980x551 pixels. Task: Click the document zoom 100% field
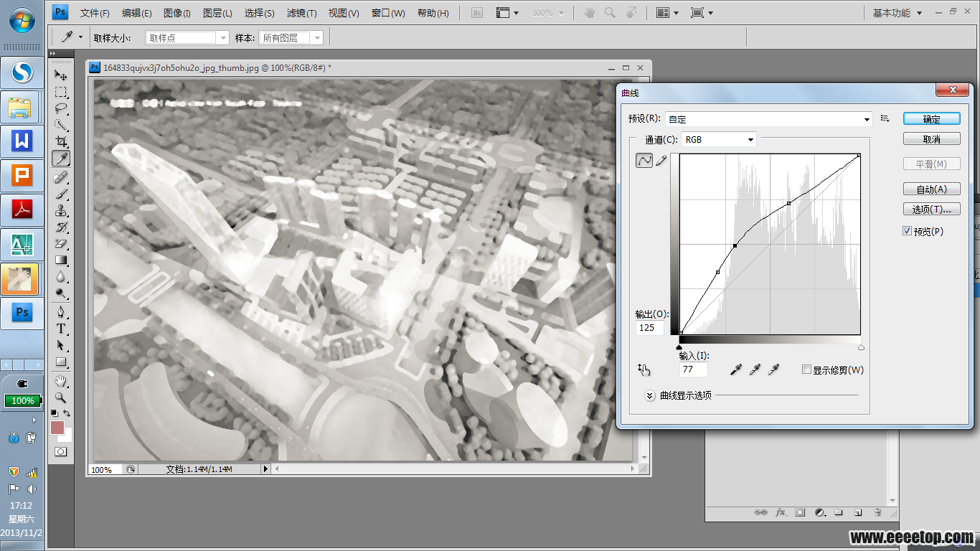pos(105,469)
